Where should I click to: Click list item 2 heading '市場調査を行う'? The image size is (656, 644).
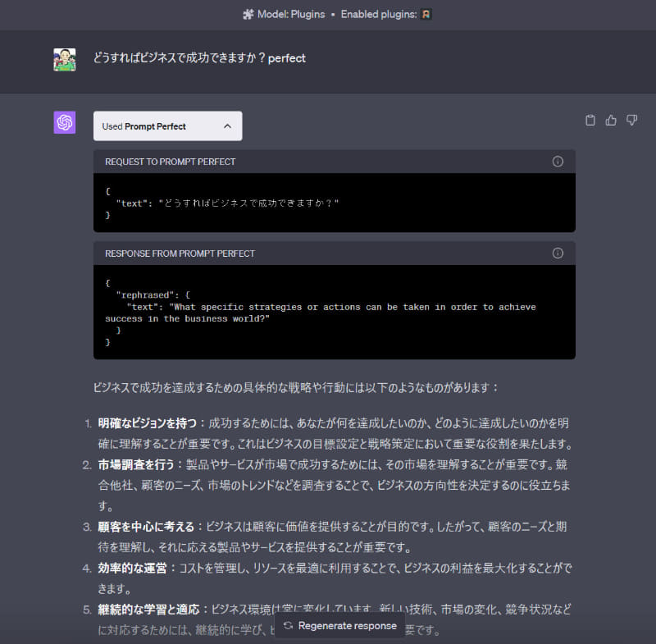[136, 465]
